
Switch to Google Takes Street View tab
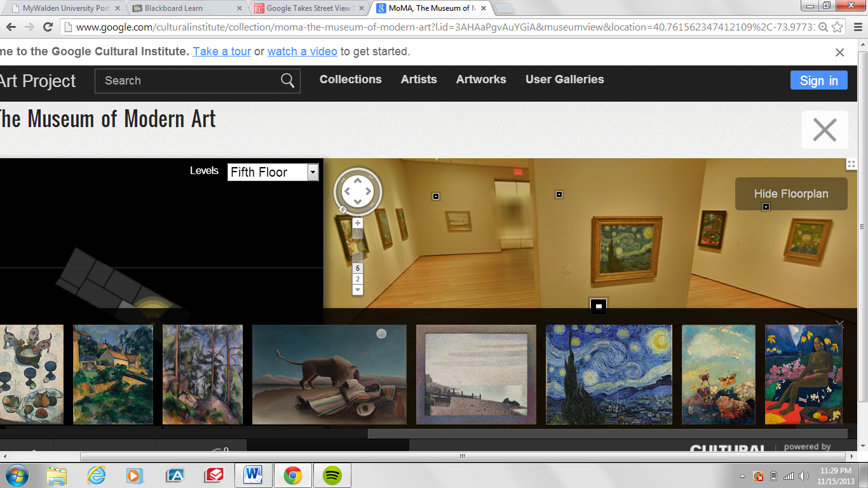pyautogui.click(x=309, y=8)
